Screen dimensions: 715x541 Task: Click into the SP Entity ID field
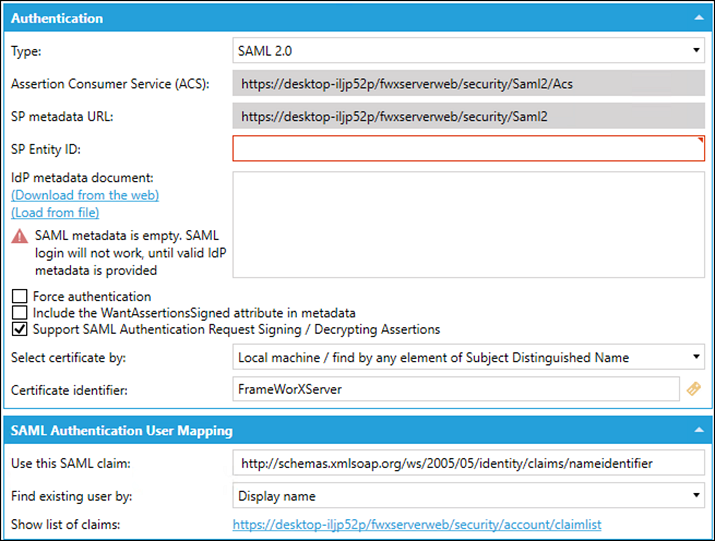(468, 149)
